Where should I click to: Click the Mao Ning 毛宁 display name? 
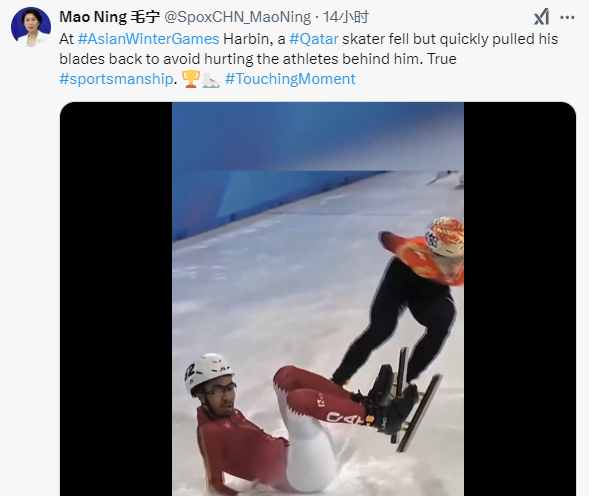click(x=110, y=17)
